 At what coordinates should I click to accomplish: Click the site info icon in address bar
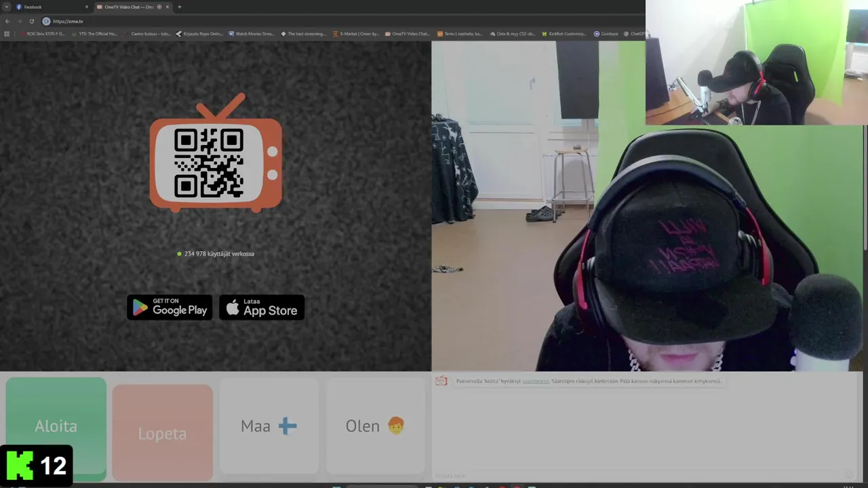pos(46,21)
